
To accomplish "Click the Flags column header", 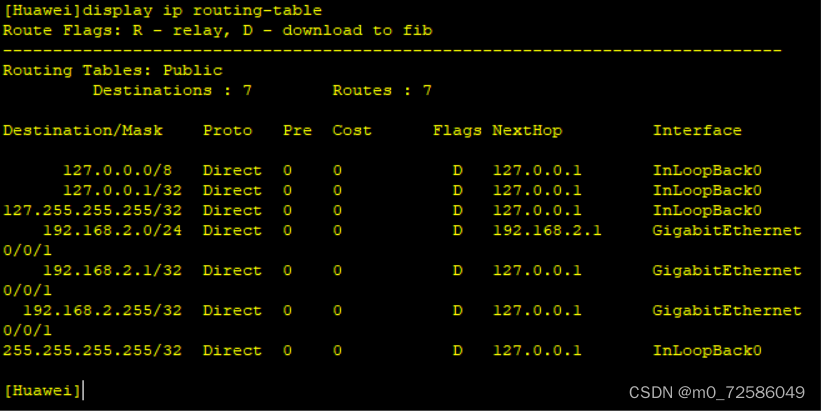I will tap(457, 130).
